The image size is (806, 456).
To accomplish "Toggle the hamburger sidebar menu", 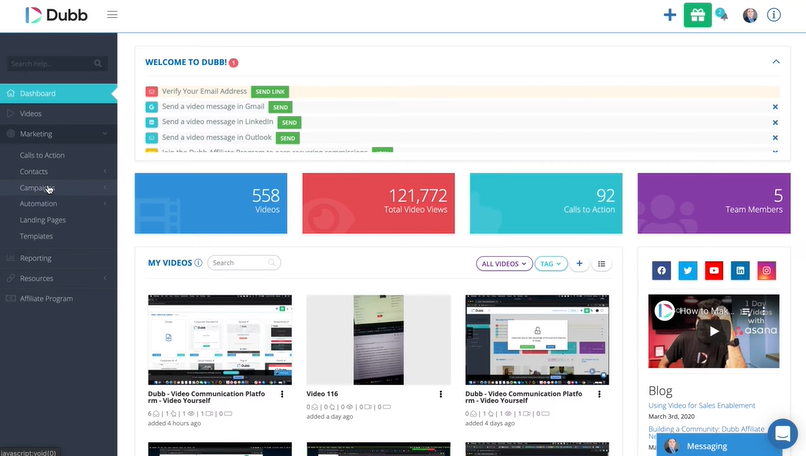I will [112, 14].
